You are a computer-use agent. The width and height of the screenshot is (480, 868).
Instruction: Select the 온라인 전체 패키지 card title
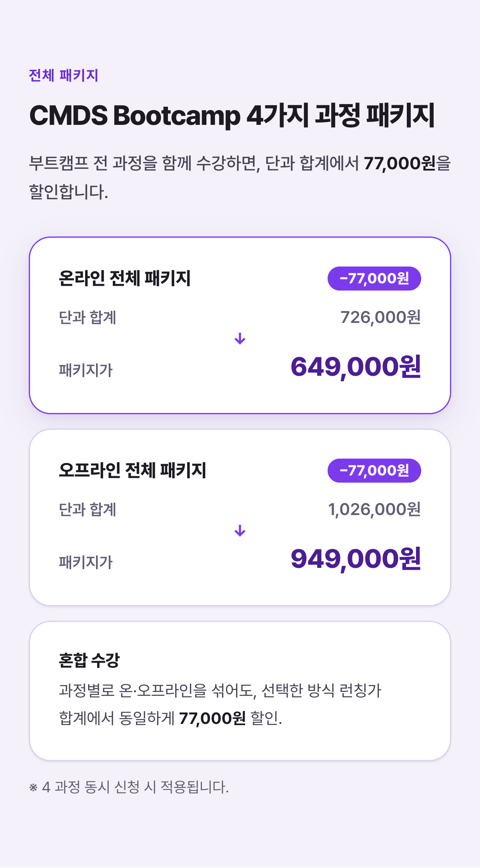click(x=124, y=278)
